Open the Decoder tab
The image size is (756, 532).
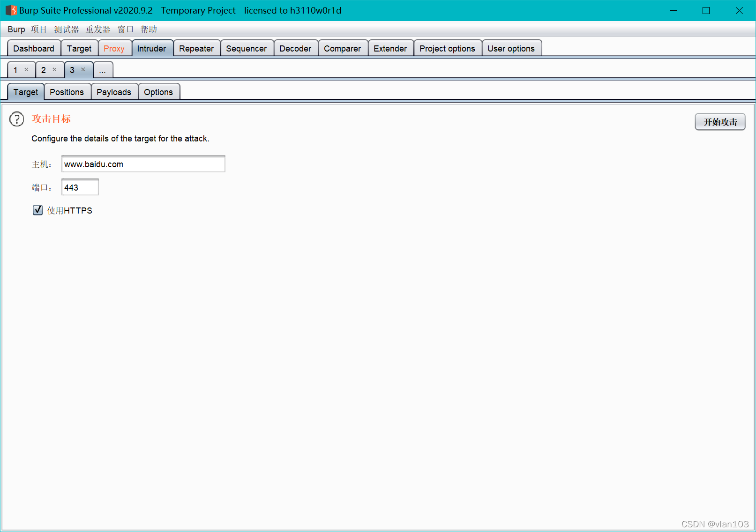coord(295,48)
